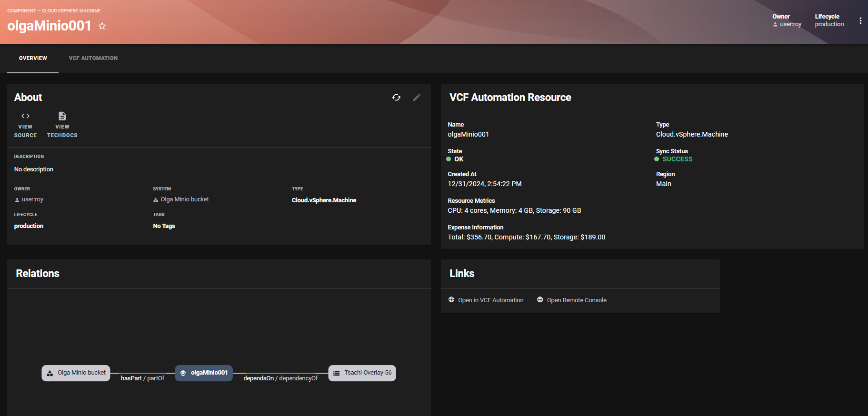Open View TechDocs document icon
Screen dimensions: 868x416
[x=62, y=116]
